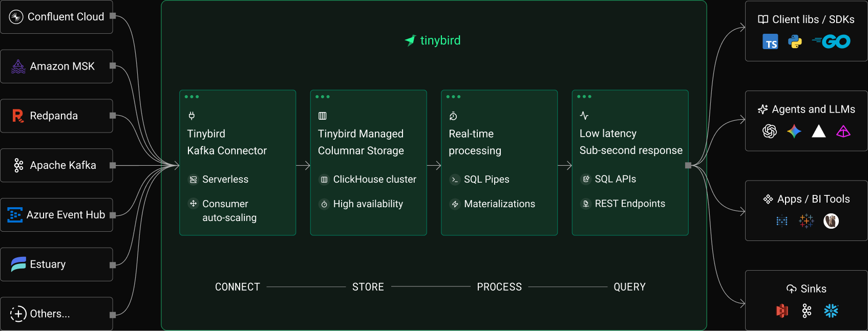Click the OpenAI logo icon
The width and height of the screenshot is (868, 331).
(770, 131)
